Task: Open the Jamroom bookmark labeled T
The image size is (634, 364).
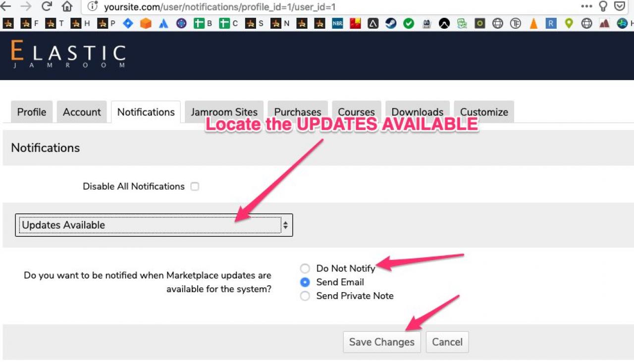Action: [x=54, y=23]
